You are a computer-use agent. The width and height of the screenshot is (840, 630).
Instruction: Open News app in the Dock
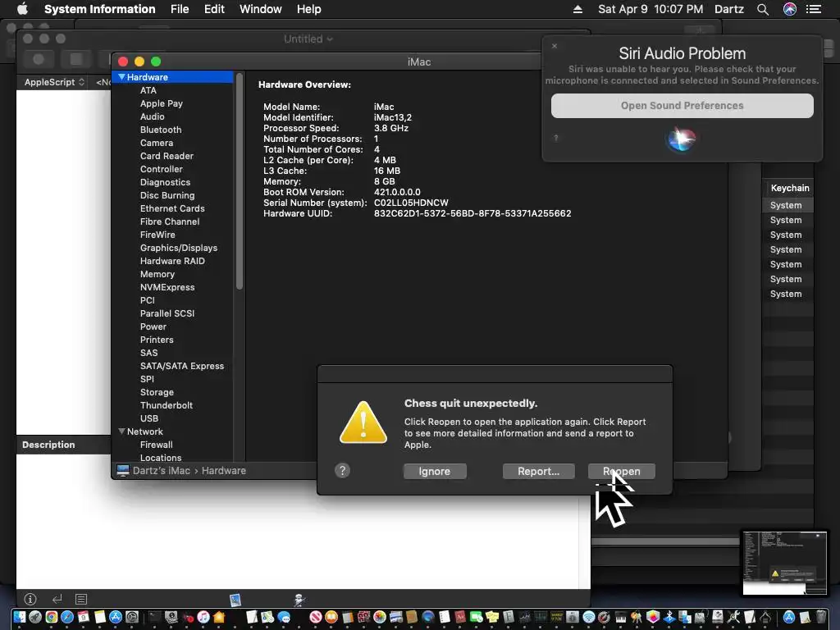coord(316,617)
